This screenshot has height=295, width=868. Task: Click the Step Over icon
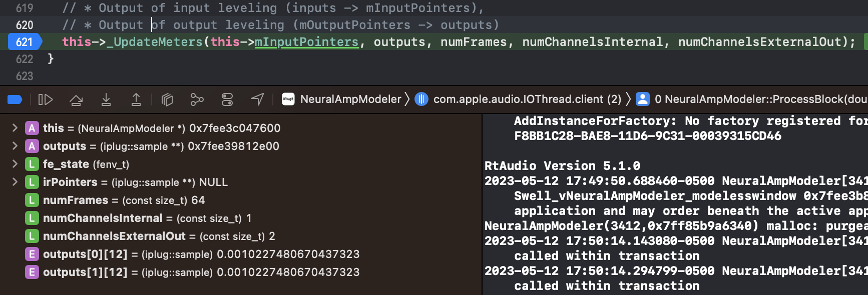coord(76,99)
